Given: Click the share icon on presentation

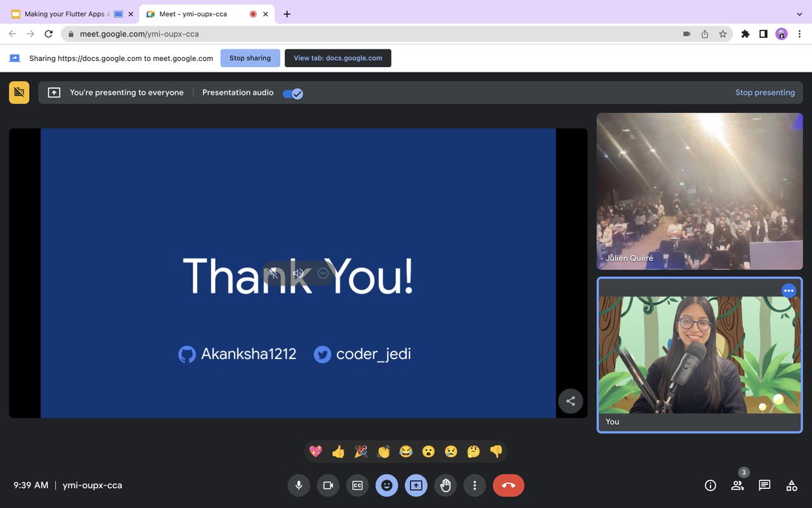Looking at the screenshot, I should coord(570,401).
